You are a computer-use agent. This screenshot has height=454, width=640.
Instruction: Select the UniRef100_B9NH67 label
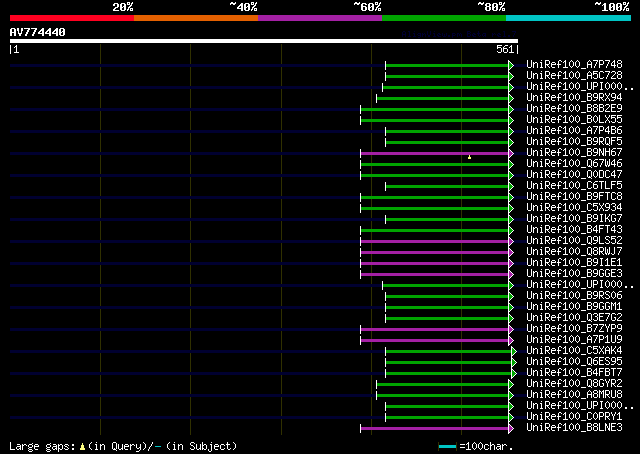click(x=574, y=153)
